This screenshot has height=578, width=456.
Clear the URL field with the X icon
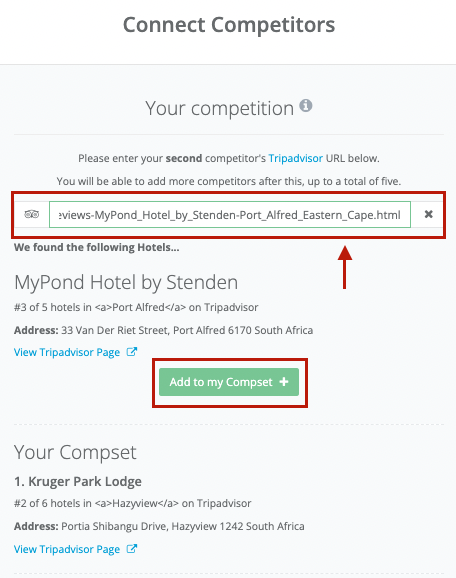428,214
